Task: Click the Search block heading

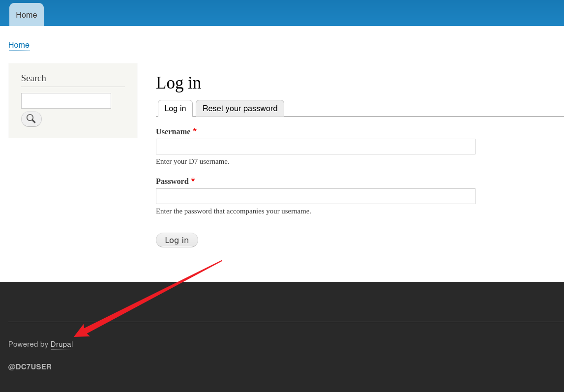Action: click(33, 78)
